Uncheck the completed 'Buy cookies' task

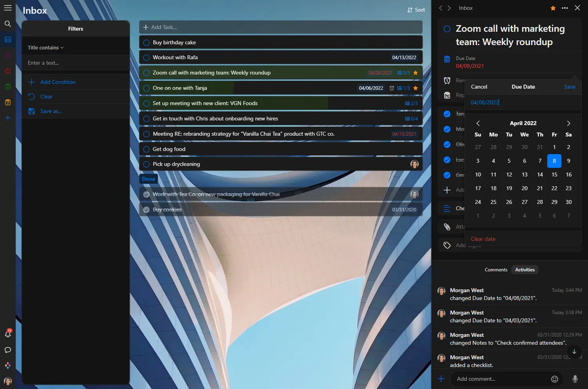[x=147, y=210]
